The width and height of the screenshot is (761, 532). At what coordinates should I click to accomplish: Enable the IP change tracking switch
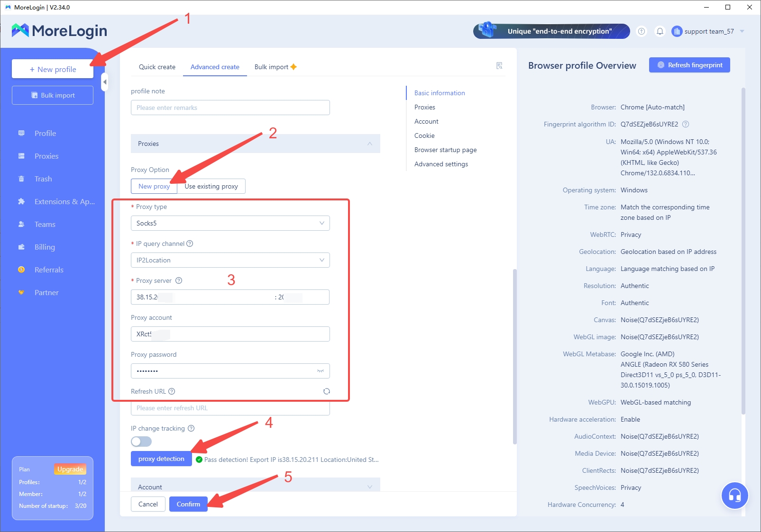141,442
